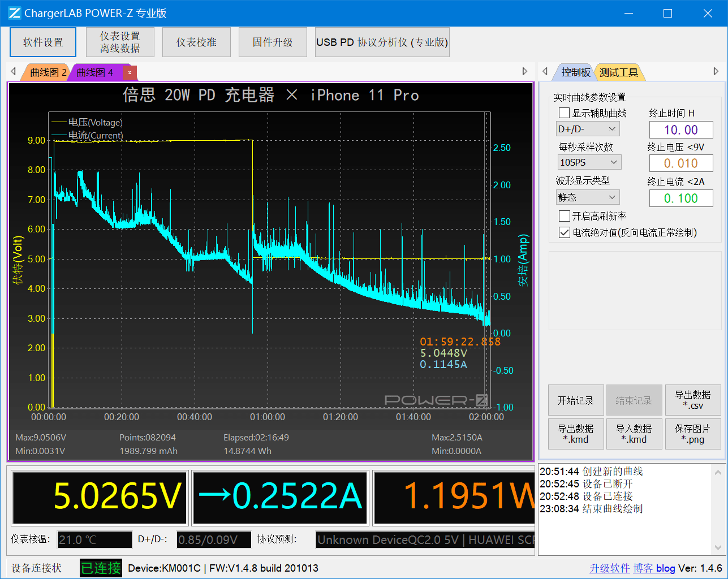Click 导出数据 *.csv button
This screenshot has width=728, height=579.
tap(693, 400)
